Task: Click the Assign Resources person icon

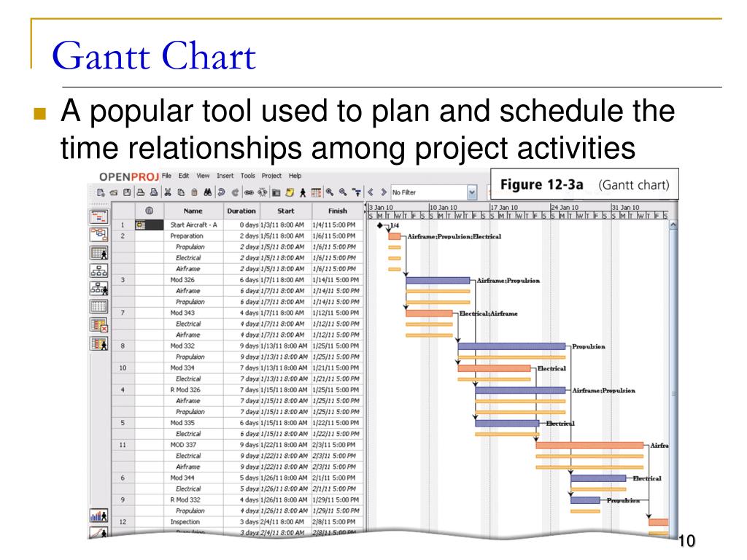Action: pyautogui.click(x=303, y=192)
